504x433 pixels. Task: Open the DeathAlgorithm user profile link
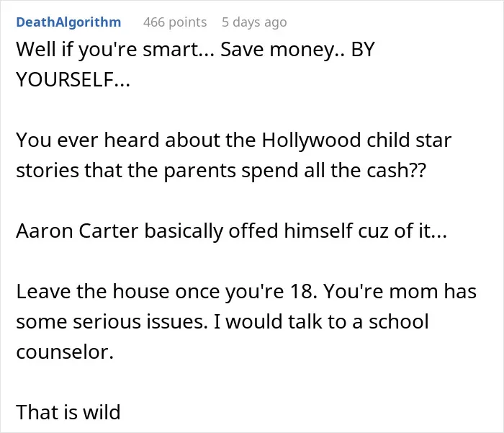click(x=68, y=22)
